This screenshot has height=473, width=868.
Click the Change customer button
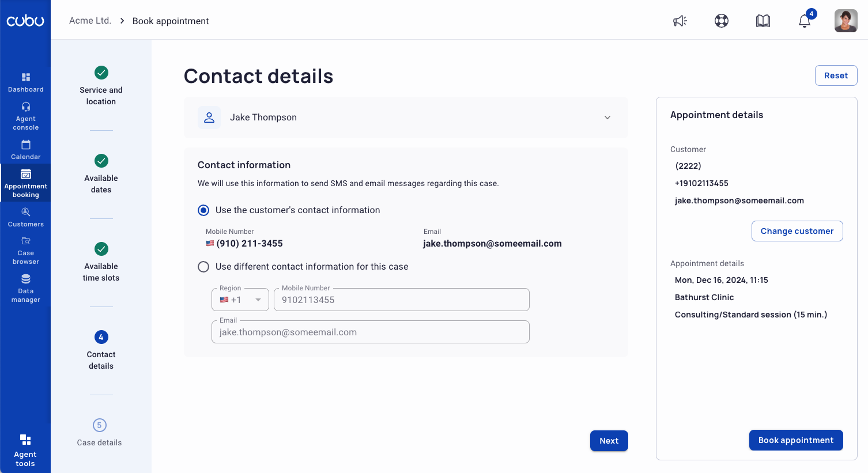(797, 231)
